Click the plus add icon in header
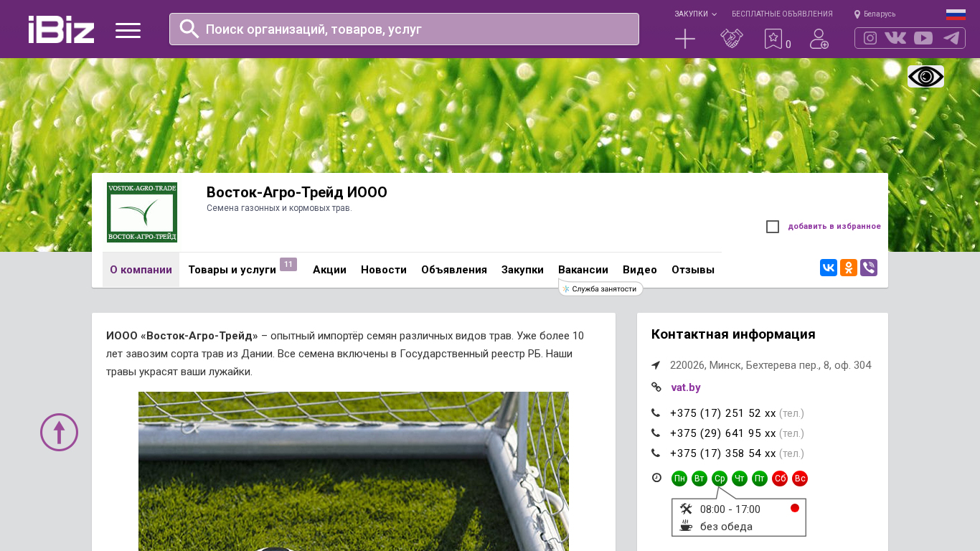Image resolution: width=980 pixels, height=551 pixels. 685,39
